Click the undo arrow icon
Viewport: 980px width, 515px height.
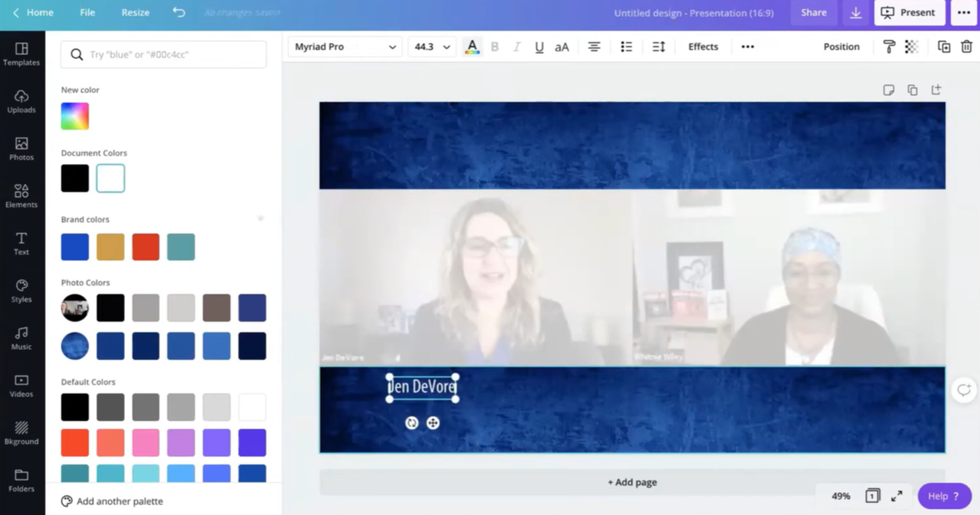pyautogui.click(x=179, y=12)
